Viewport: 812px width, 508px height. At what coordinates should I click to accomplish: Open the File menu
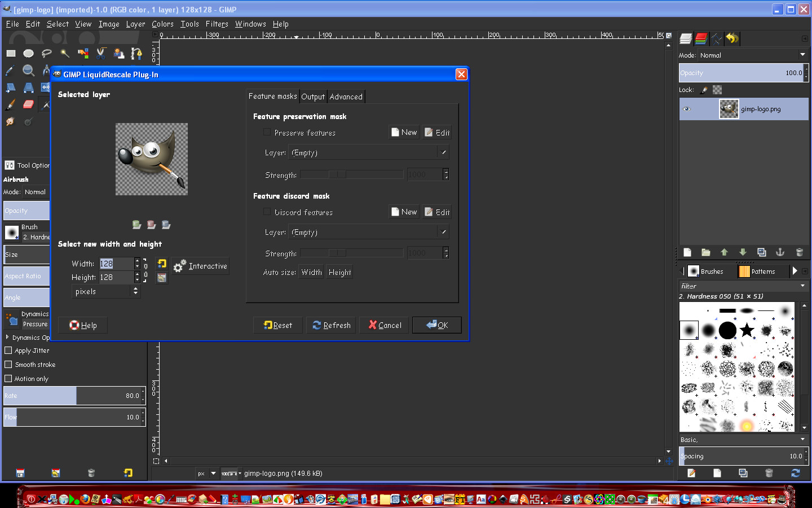click(x=12, y=24)
